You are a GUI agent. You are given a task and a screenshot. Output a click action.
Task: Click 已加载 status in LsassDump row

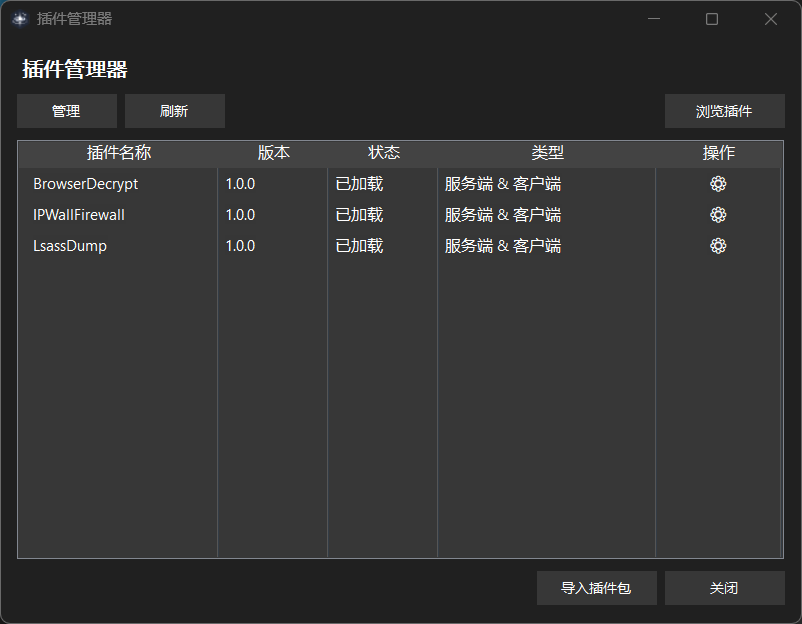pyautogui.click(x=359, y=246)
